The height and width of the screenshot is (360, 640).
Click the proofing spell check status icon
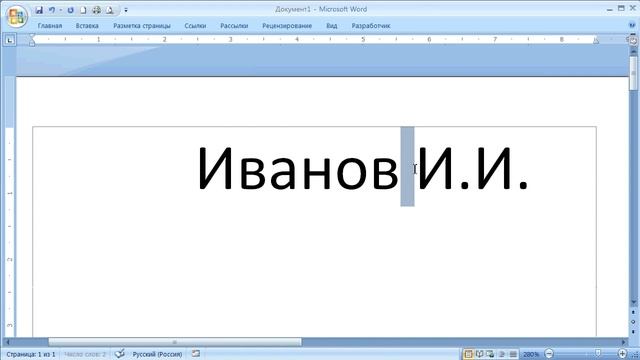(120, 354)
